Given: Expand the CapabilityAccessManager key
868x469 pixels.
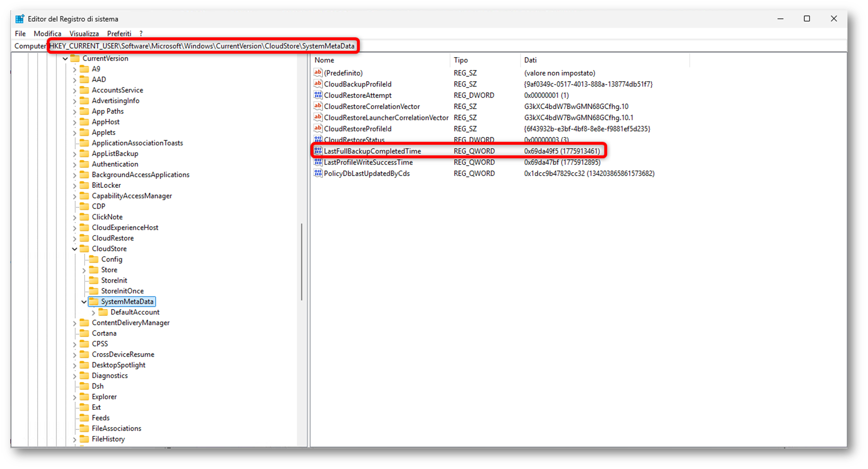Looking at the screenshot, I should coord(75,196).
